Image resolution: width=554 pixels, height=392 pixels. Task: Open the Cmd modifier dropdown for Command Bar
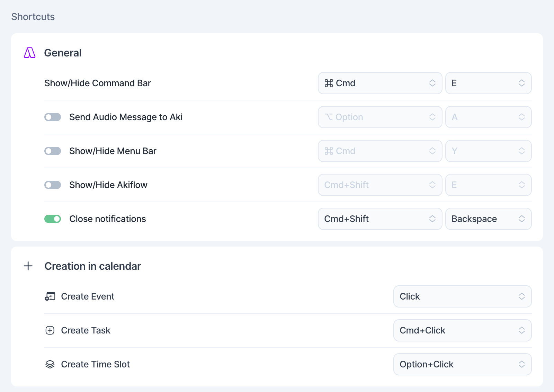(380, 83)
